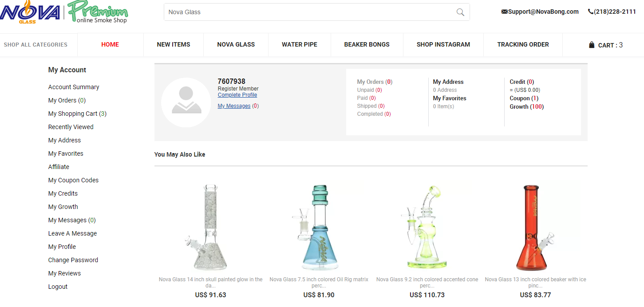Open BEAKER BONGS category
This screenshot has height=307, width=644.
(x=367, y=44)
